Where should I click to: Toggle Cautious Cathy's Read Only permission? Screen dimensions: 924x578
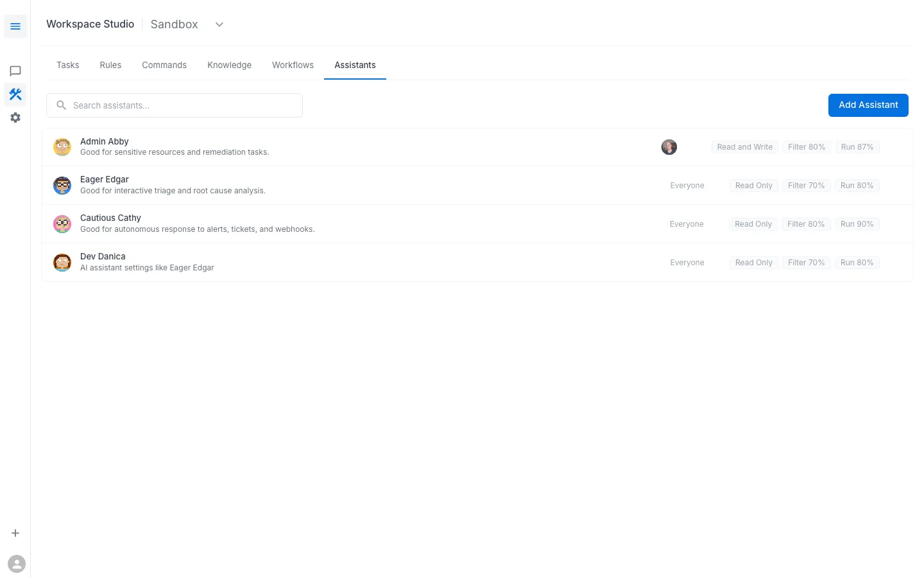pyautogui.click(x=753, y=223)
